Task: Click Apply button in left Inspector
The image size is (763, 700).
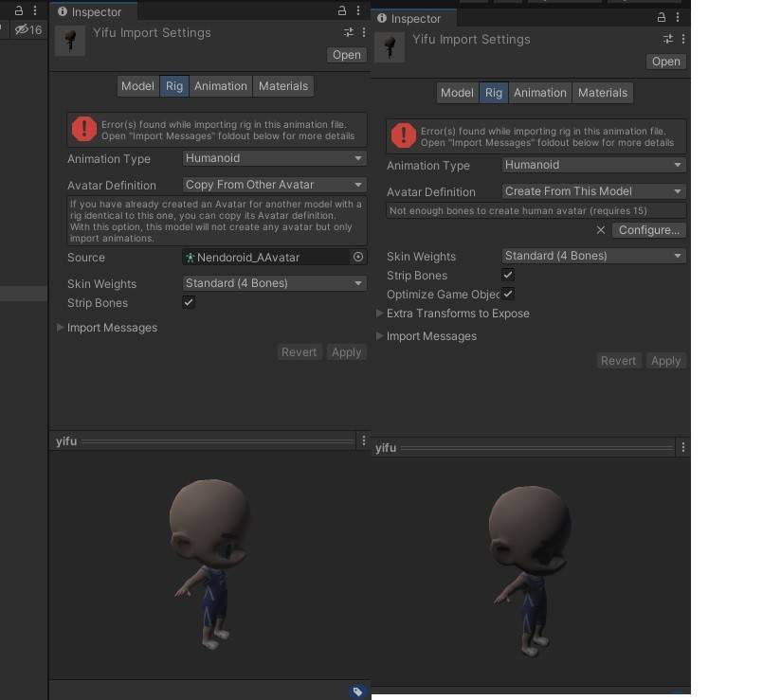Action: click(347, 352)
